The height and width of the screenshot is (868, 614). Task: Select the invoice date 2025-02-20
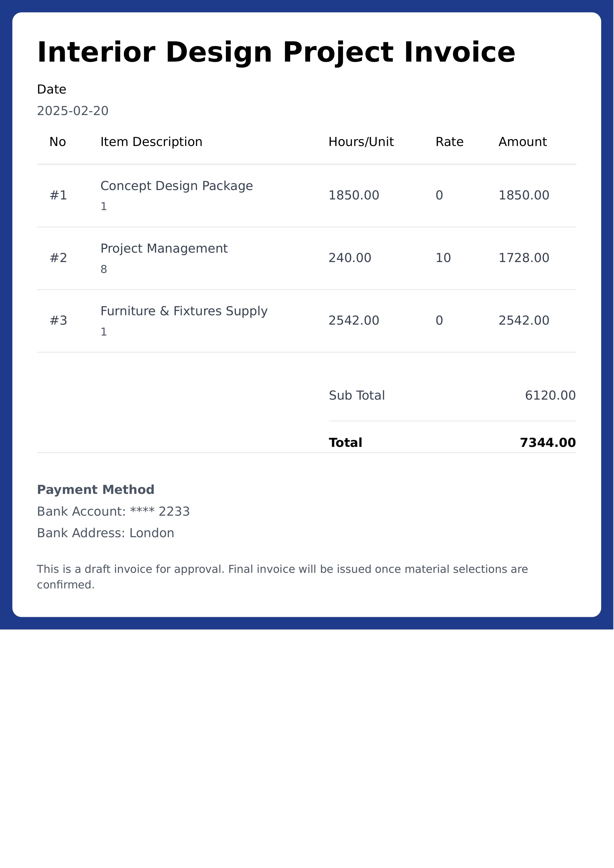point(73,111)
